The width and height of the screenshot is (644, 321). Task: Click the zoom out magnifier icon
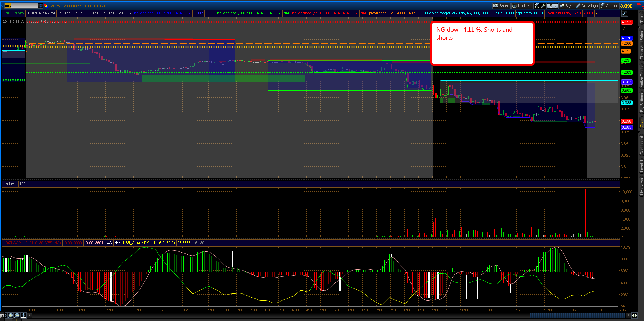point(17,315)
